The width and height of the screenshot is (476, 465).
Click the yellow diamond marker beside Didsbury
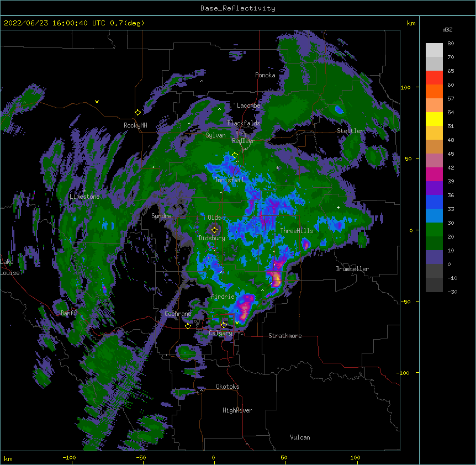click(215, 230)
